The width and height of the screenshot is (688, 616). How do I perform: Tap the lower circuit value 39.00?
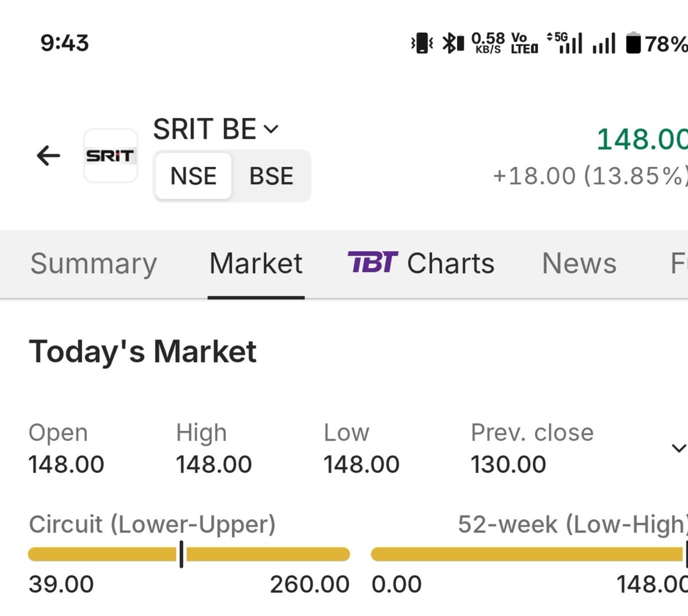click(x=61, y=584)
